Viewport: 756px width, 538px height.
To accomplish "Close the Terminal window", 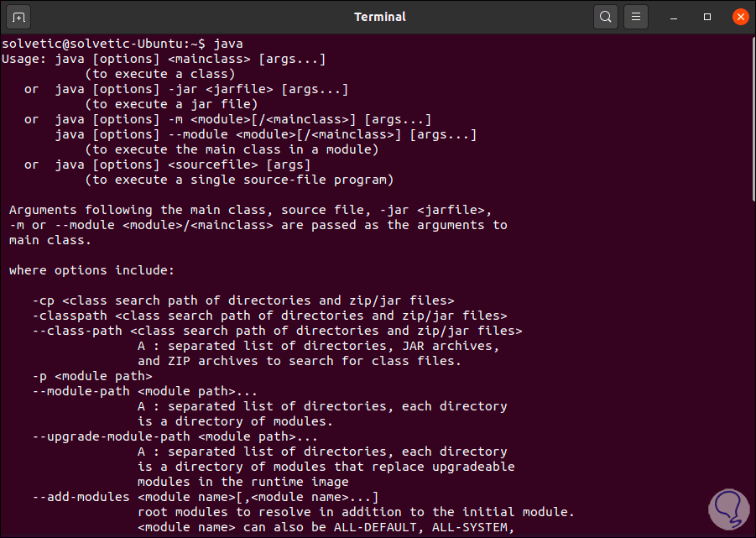I will tap(739, 17).
